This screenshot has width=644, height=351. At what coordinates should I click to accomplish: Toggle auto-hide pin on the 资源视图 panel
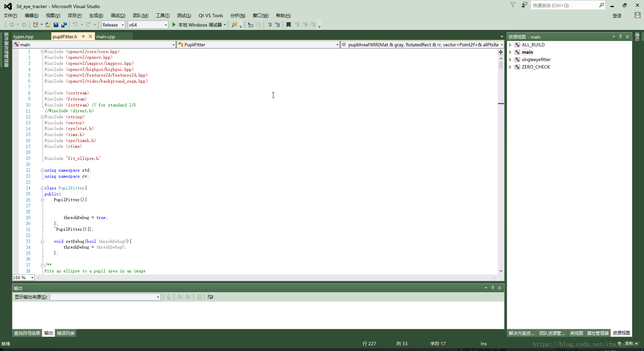tap(621, 37)
